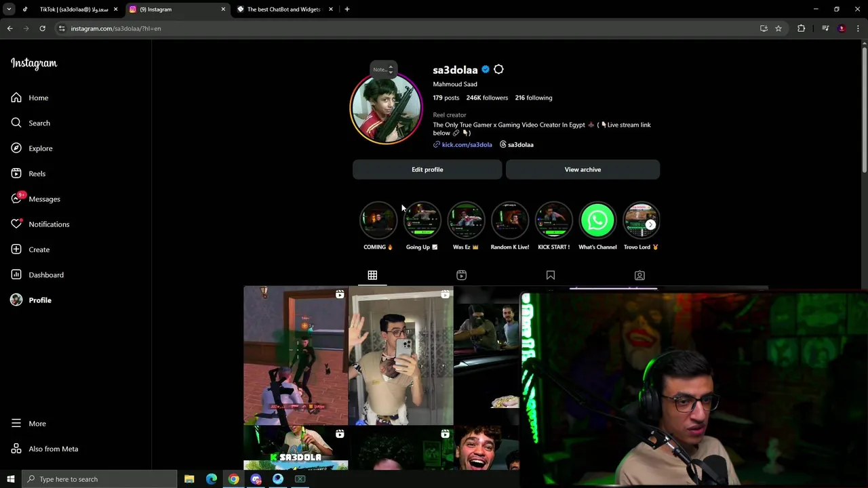Image resolution: width=868 pixels, height=488 pixels.
Task: Open Microsoft Edge from taskbar
Action: (212, 479)
